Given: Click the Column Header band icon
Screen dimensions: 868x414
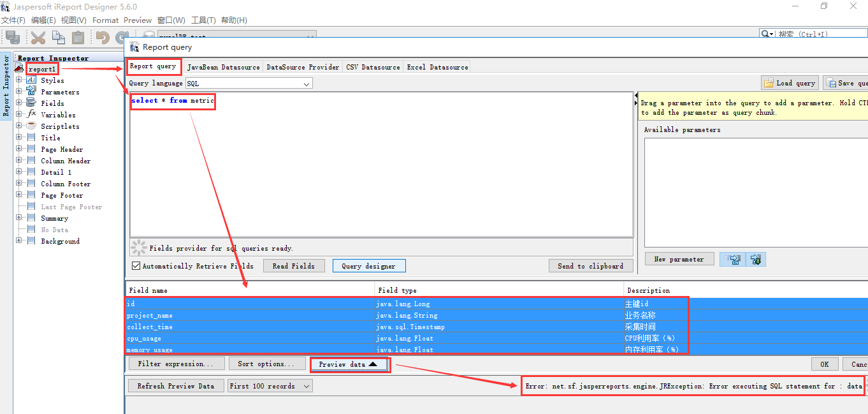Looking at the screenshot, I should point(31,160).
